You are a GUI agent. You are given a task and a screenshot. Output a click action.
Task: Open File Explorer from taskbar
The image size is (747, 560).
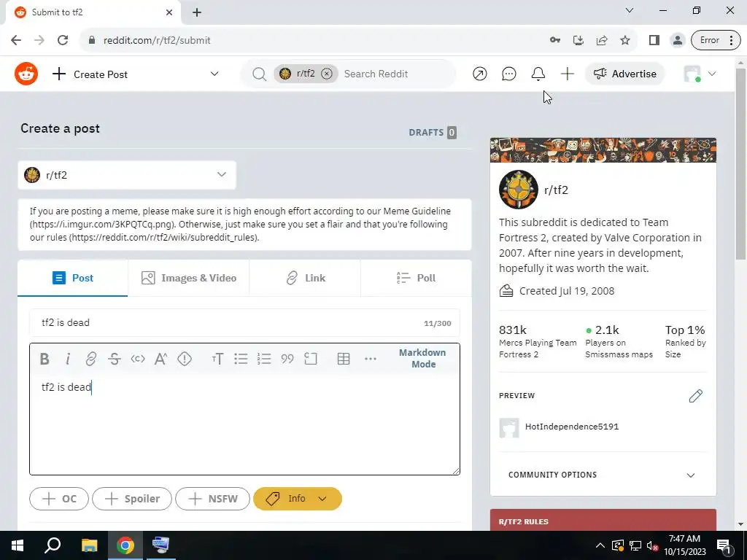point(89,545)
